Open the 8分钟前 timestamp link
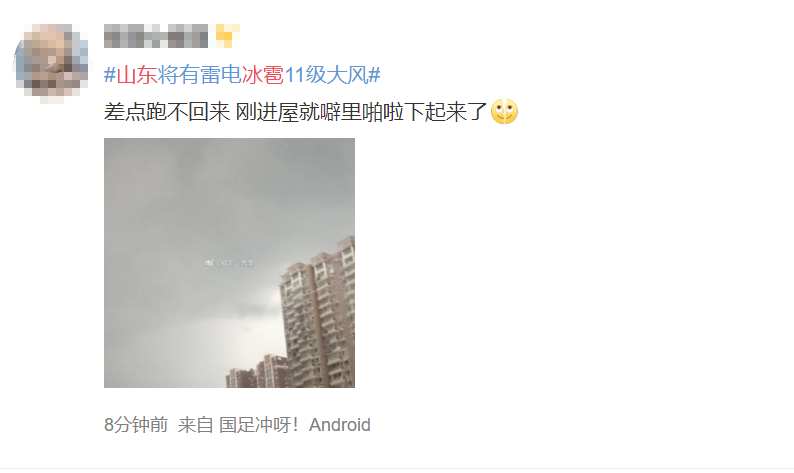The image size is (794, 473). click(x=136, y=424)
